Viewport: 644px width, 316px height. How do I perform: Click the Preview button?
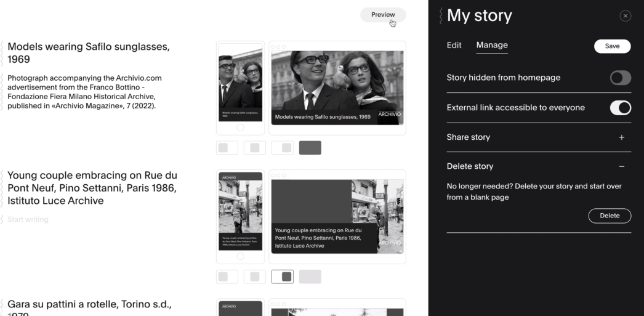pos(383,15)
